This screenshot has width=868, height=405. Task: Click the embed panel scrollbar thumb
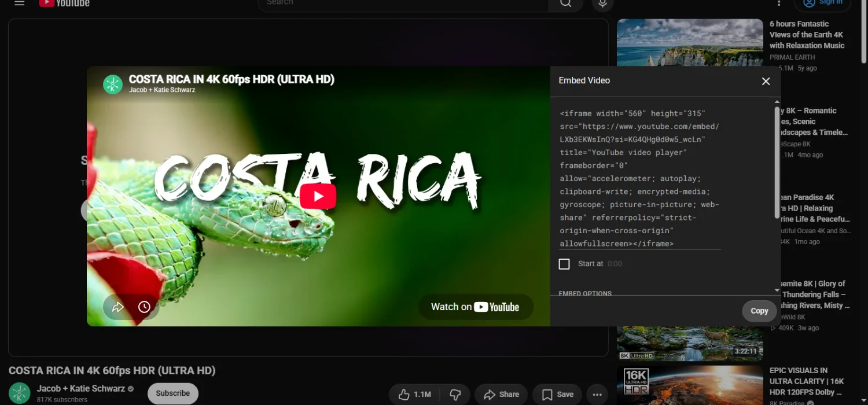pyautogui.click(x=777, y=162)
